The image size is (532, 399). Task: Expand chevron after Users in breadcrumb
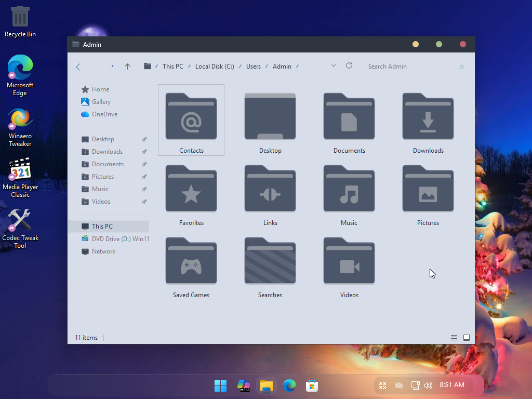[x=267, y=66]
